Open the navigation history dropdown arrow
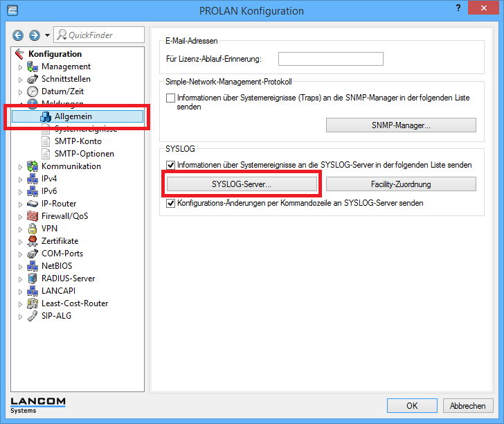Screen dimensions: 504x424 coord(47,35)
